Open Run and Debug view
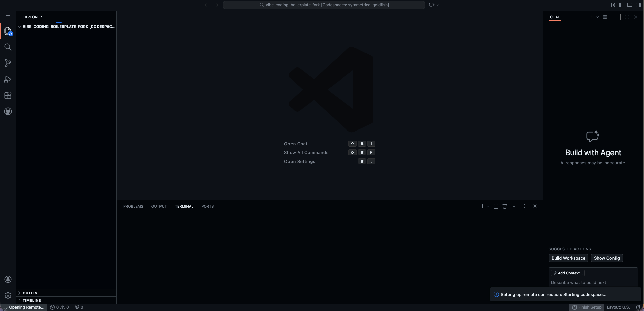Viewport: 644px width, 311px height. [x=8, y=80]
